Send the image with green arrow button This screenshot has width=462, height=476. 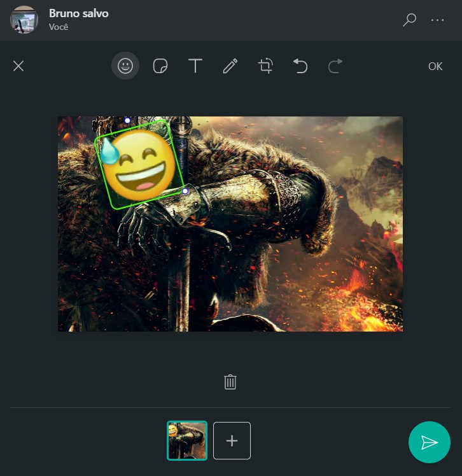coord(430,442)
